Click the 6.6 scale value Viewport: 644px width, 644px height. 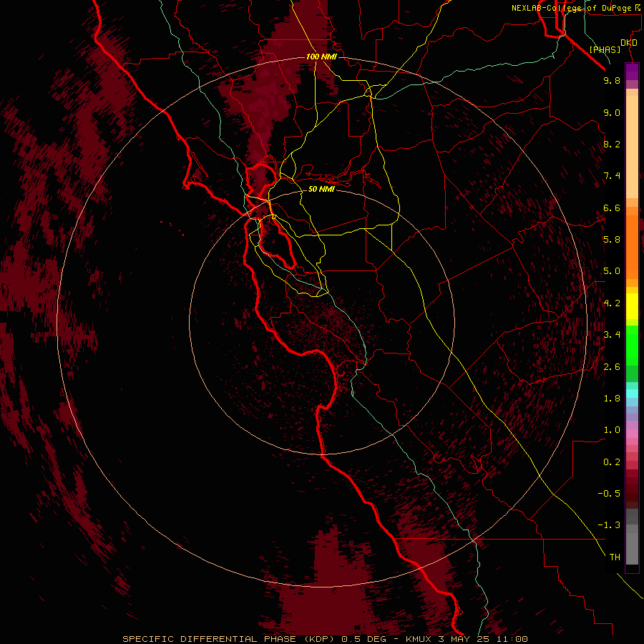(612, 208)
